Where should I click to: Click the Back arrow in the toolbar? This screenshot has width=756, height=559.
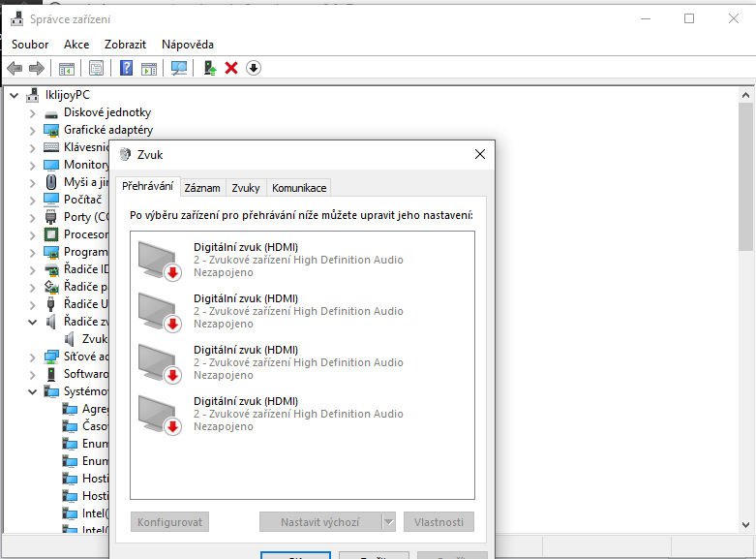pyautogui.click(x=15, y=68)
